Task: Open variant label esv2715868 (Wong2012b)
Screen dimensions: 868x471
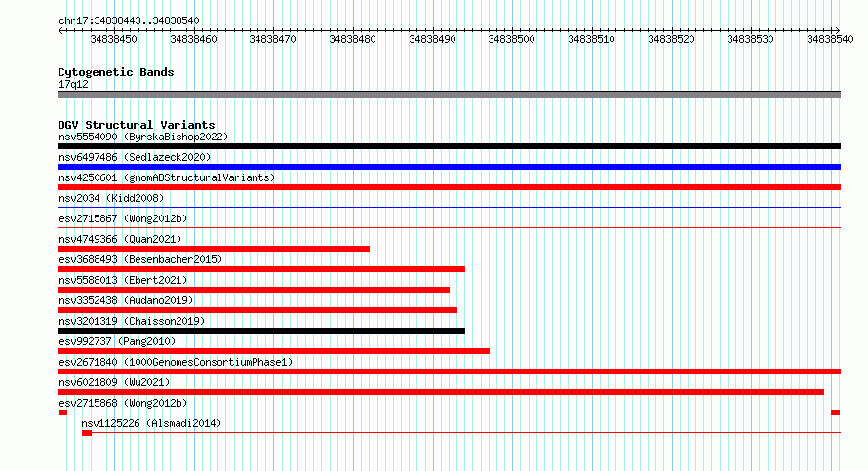Action: click(x=123, y=403)
